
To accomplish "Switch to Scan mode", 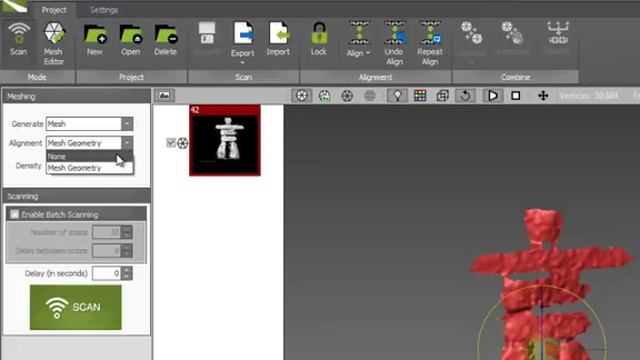I will [x=18, y=40].
